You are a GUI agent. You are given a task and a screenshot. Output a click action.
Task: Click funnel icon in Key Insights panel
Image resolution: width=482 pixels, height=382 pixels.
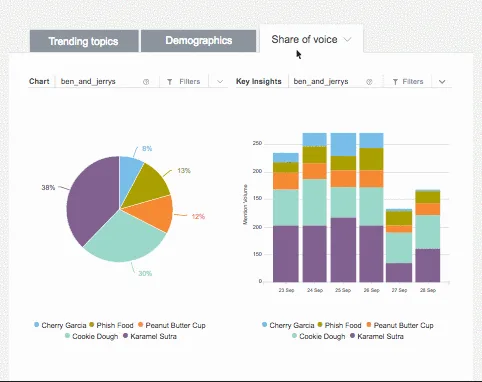tap(395, 82)
